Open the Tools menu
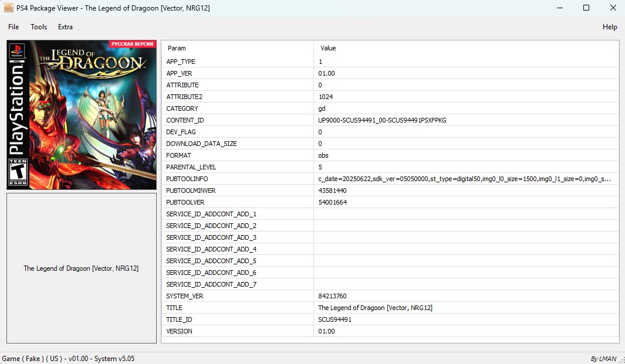625x364 pixels. tap(39, 27)
